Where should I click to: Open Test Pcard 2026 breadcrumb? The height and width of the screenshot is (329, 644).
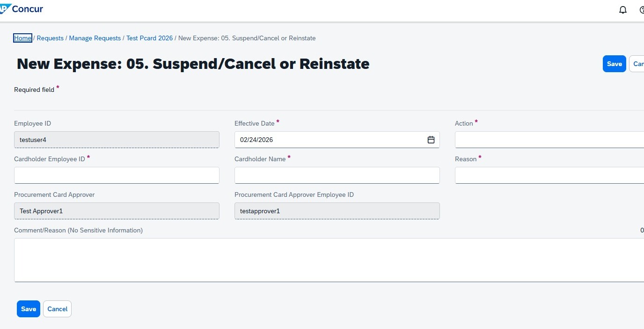(149, 38)
